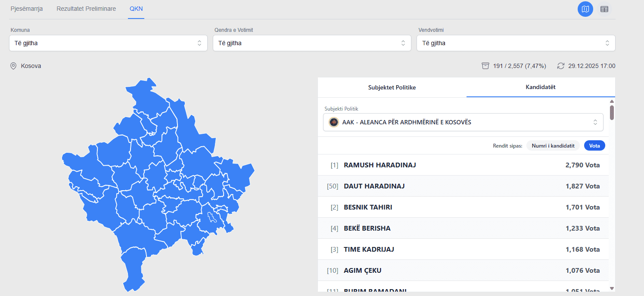Screen dimensions: 644x296
Task: Open the Komuna dropdown
Action: [x=108, y=43]
